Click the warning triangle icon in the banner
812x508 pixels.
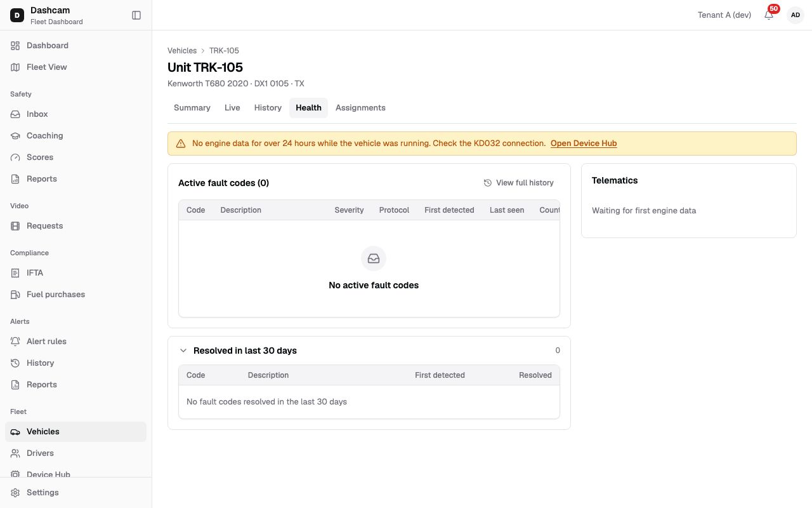click(x=181, y=144)
